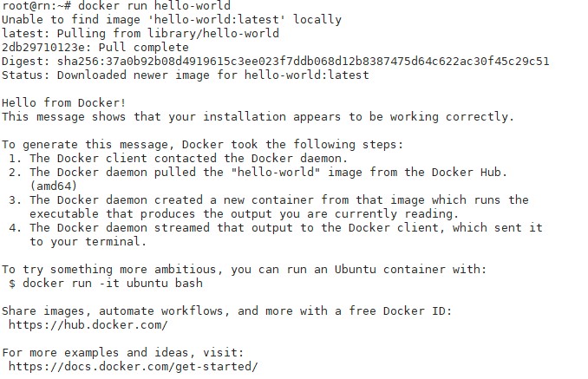Click the root@rn prompt text

[x=28, y=6]
